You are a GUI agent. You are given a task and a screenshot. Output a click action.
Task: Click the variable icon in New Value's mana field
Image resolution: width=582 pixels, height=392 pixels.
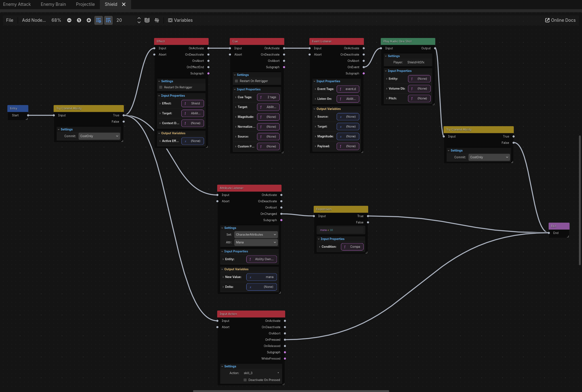250,277
